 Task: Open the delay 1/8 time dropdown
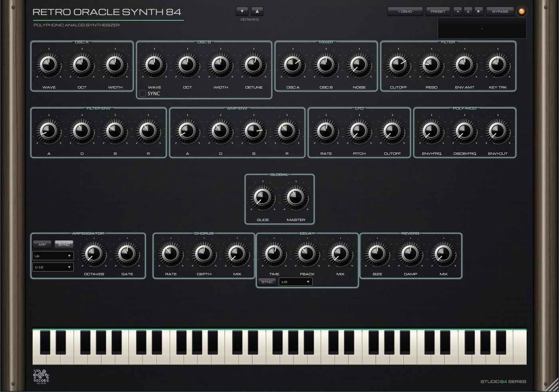pos(295,282)
